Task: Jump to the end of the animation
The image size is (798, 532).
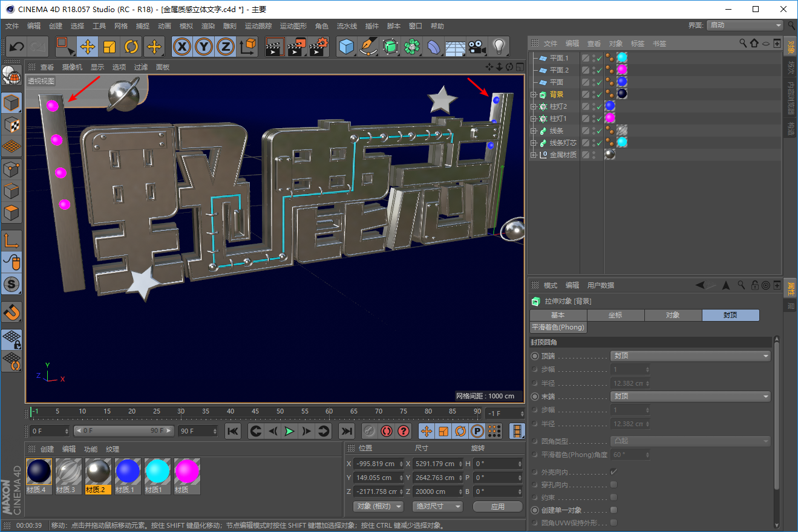Action: tap(346, 431)
